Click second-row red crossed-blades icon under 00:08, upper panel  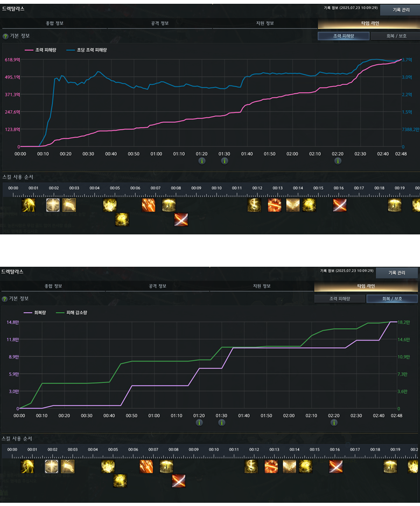181,219
